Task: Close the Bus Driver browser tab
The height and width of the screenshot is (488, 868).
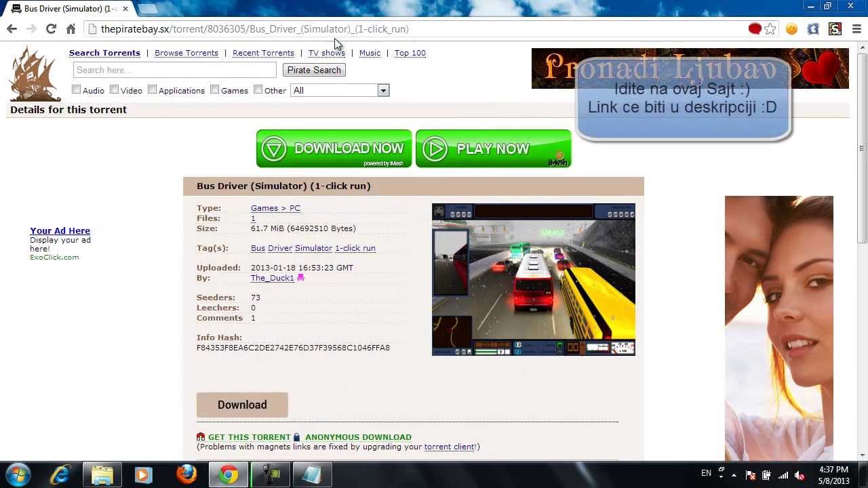Action: (125, 9)
